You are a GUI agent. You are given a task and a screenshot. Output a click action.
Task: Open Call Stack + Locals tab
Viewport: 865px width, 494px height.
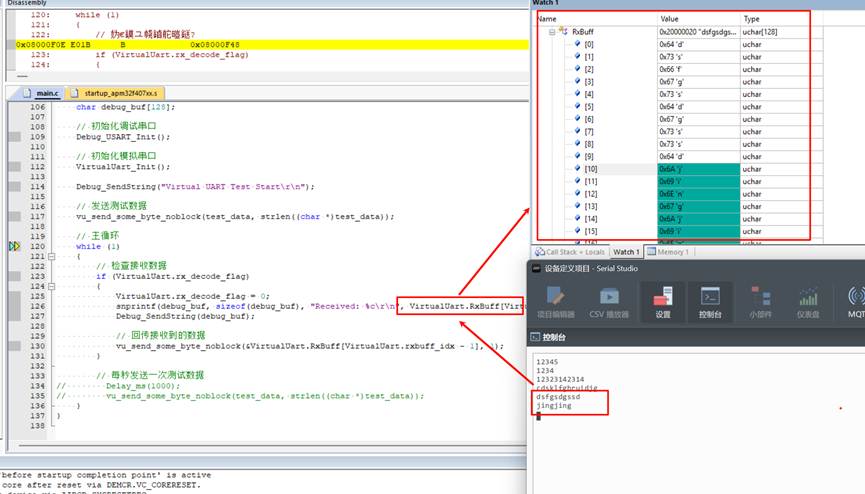(570, 252)
